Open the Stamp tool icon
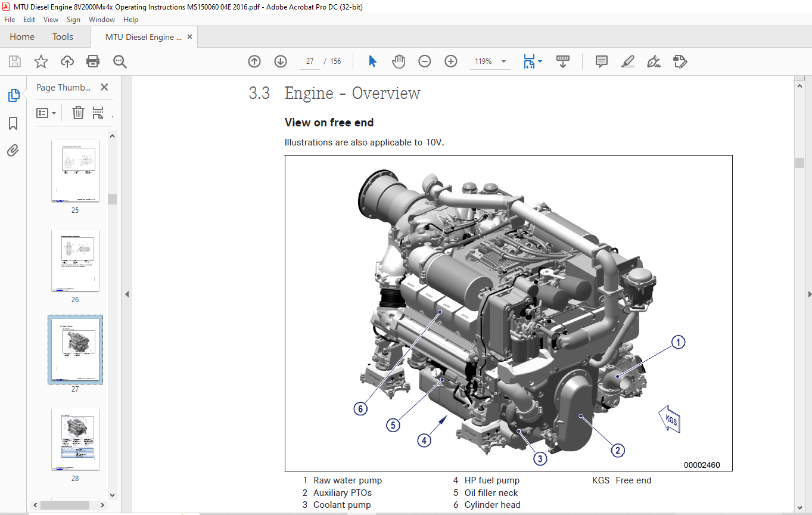Image resolution: width=812 pixels, height=515 pixels. 680,61
